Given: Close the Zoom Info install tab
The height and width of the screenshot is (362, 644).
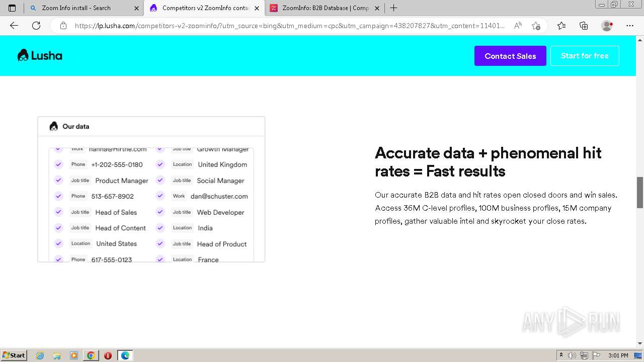Looking at the screenshot, I should click(136, 8).
